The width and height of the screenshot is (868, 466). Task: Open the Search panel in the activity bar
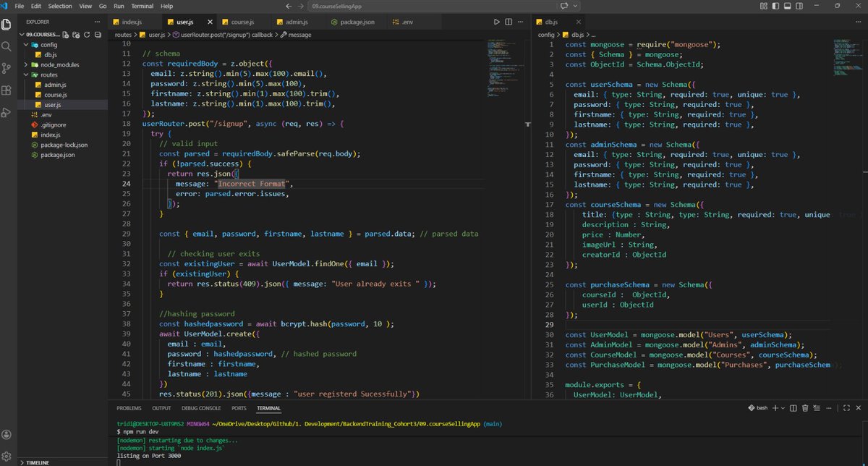pyautogui.click(x=7, y=46)
